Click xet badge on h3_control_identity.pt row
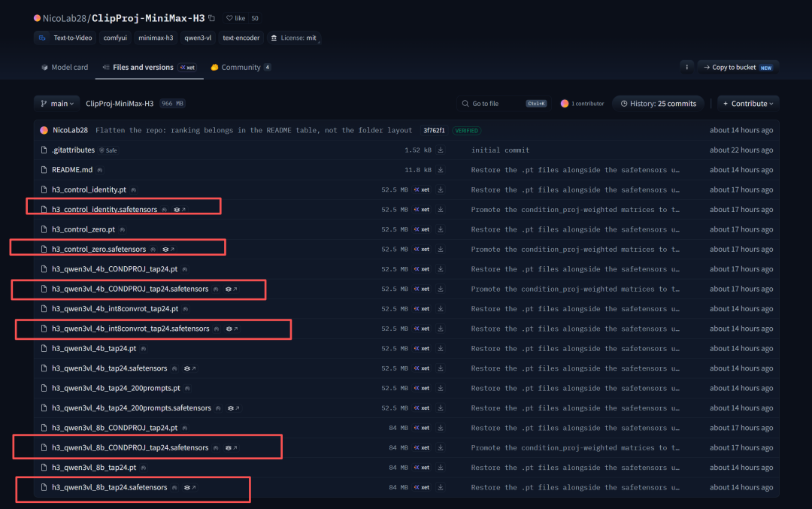The height and width of the screenshot is (509, 812). (422, 190)
